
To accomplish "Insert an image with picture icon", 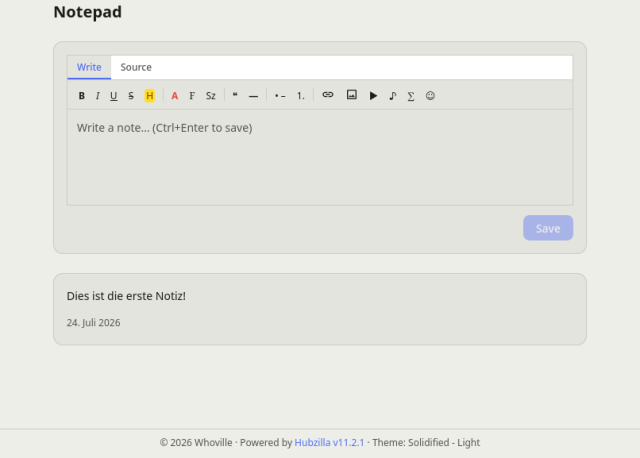I will point(352,95).
